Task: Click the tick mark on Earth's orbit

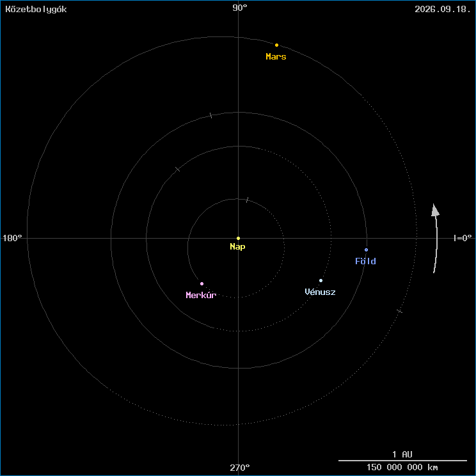Action: 210,116
